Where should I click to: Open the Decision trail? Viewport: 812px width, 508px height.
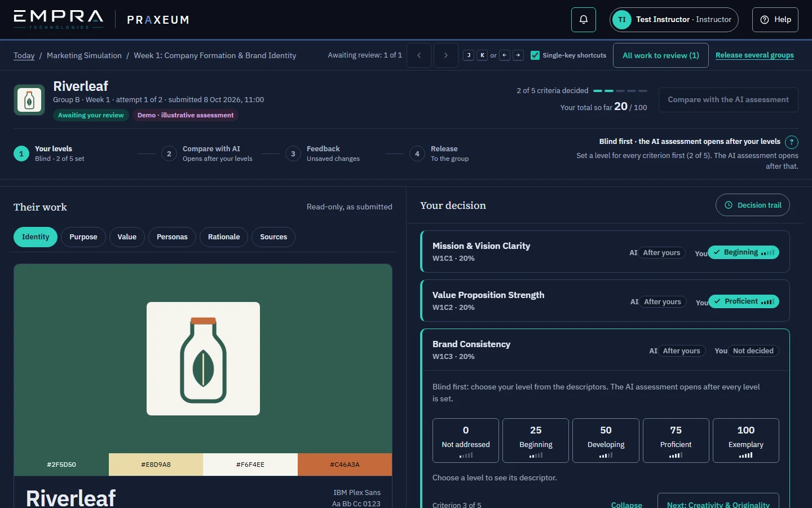tap(753, 205)
